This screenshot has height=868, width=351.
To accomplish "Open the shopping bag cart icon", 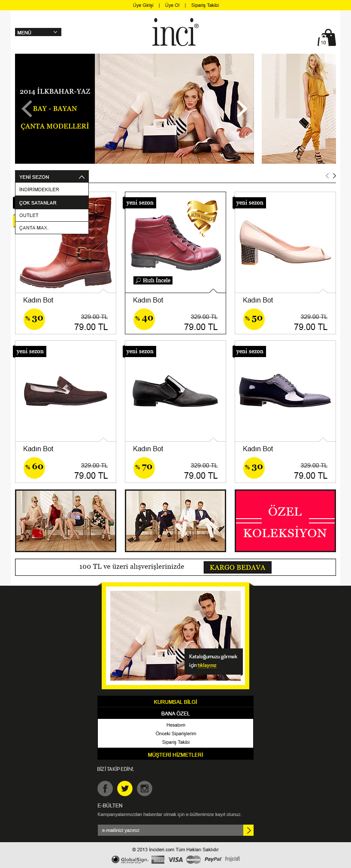I will pyautogui.click(x=327, y=38).
